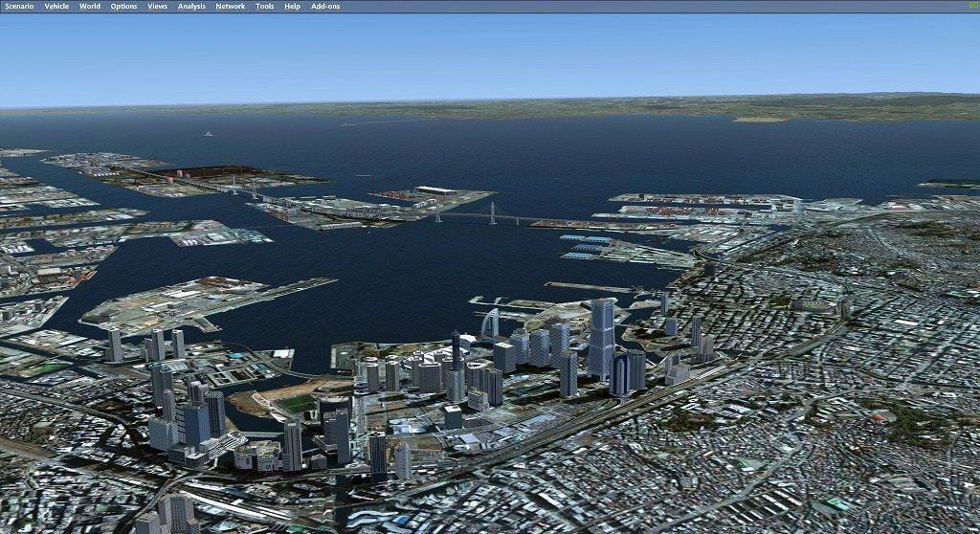Screen dimensions: 980x534
Task: Open the Analysis menu
Action: tap(191, 7)
